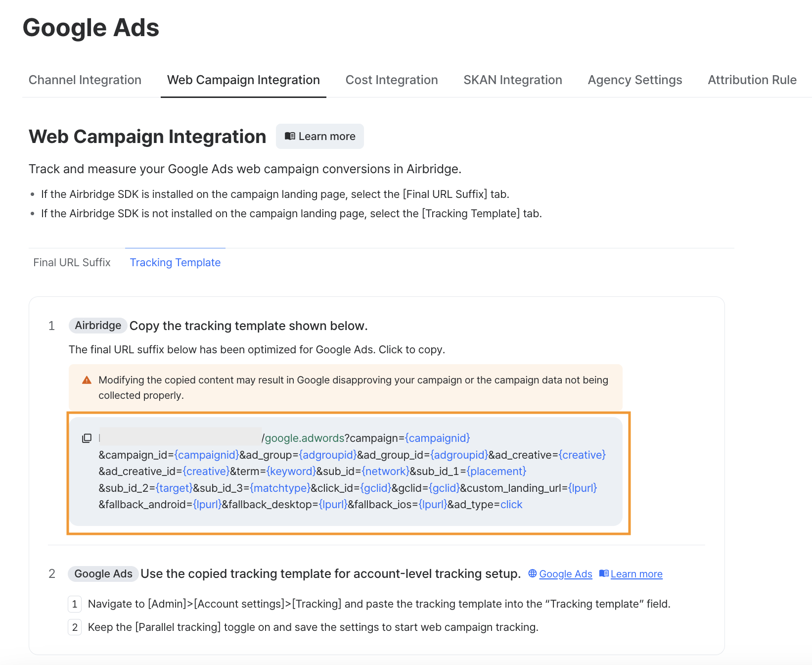Open the Google Ads link in step 2
The width and height of the screenshot is (812, 665).
pos(566,574)
